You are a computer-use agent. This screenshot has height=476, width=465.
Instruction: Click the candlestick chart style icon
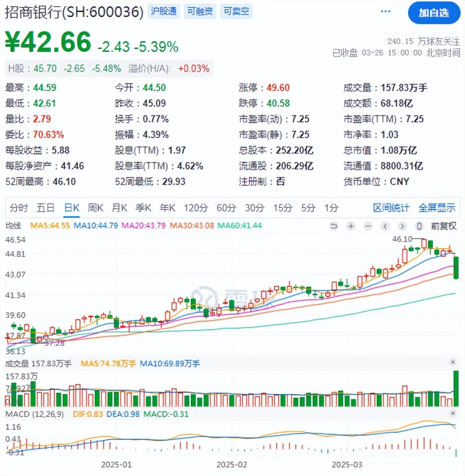419,226
